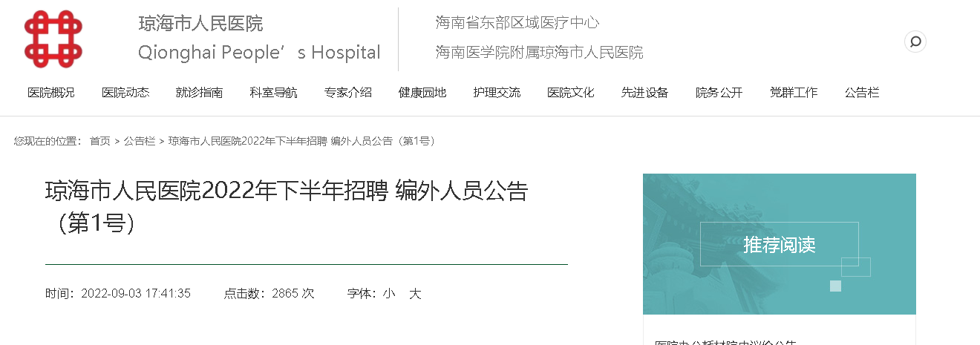Screen dimensions: 980x345
Task: Set font size to 小
Action: 389,294
